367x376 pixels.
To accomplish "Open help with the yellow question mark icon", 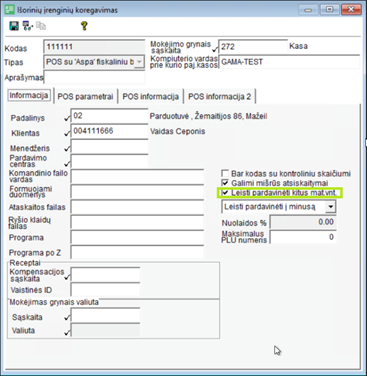I will (x=84, y=26).
